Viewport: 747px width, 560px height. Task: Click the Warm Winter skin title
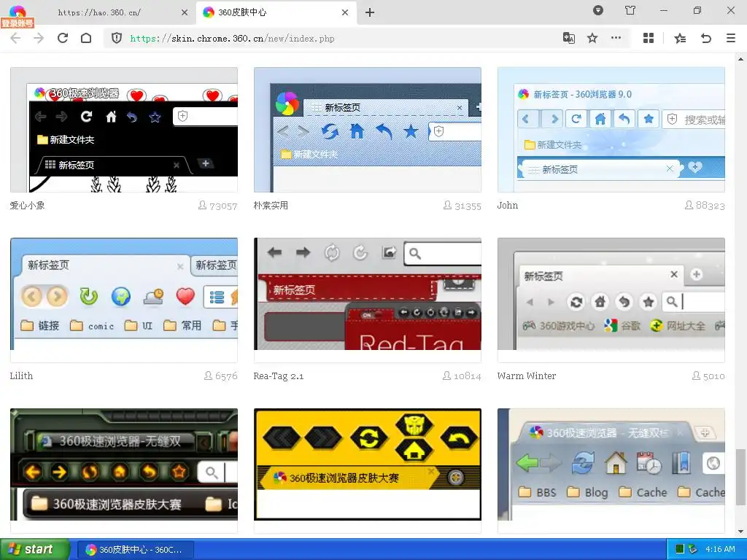click(x=527, y=376)
